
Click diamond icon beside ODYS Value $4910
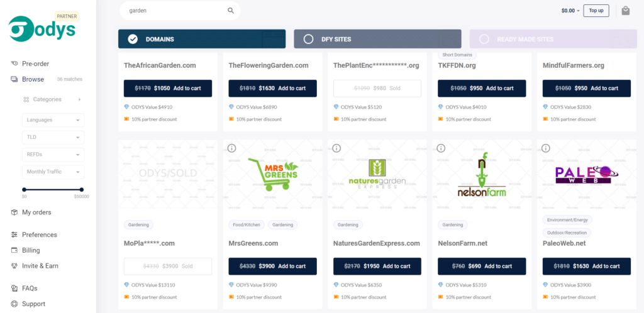[126, 107]
